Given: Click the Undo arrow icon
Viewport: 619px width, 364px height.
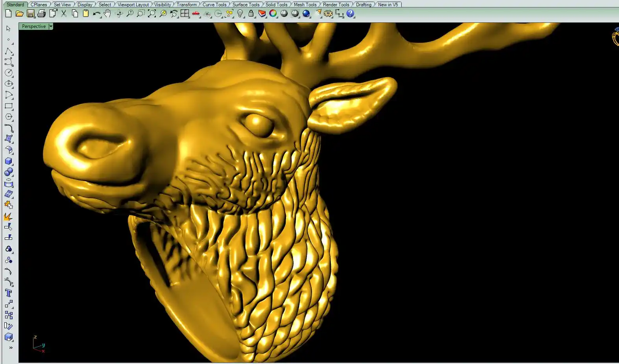Looking at the screenshot, I should click(x=96, y=14).
